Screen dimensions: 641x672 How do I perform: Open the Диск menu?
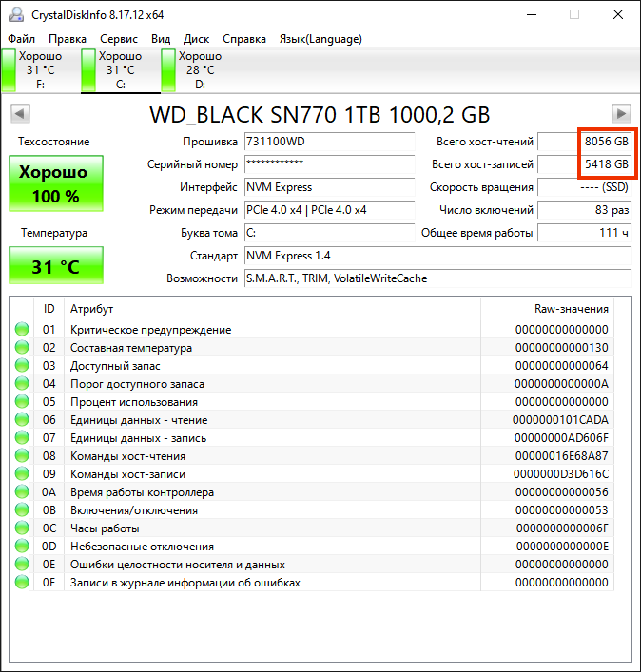click(196, 39)
